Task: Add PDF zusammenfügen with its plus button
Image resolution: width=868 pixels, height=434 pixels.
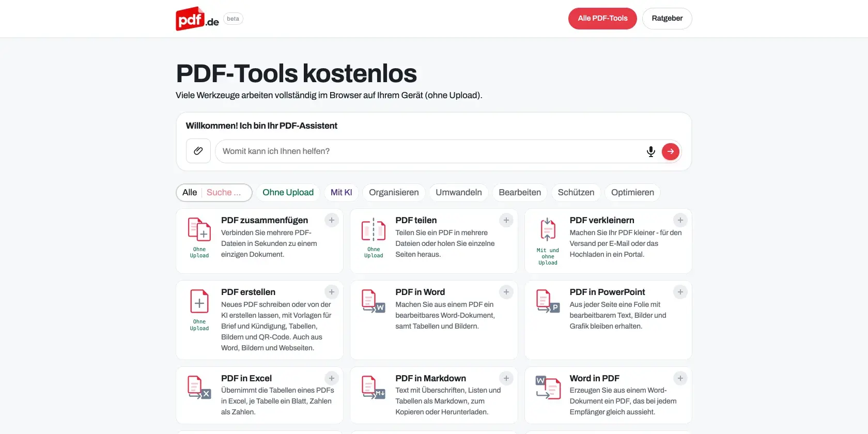Action: 332,220
